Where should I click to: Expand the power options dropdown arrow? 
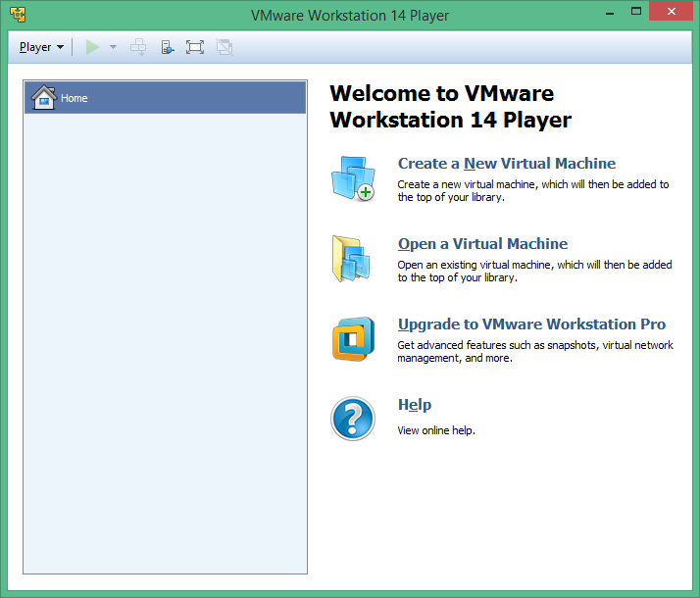113,47
